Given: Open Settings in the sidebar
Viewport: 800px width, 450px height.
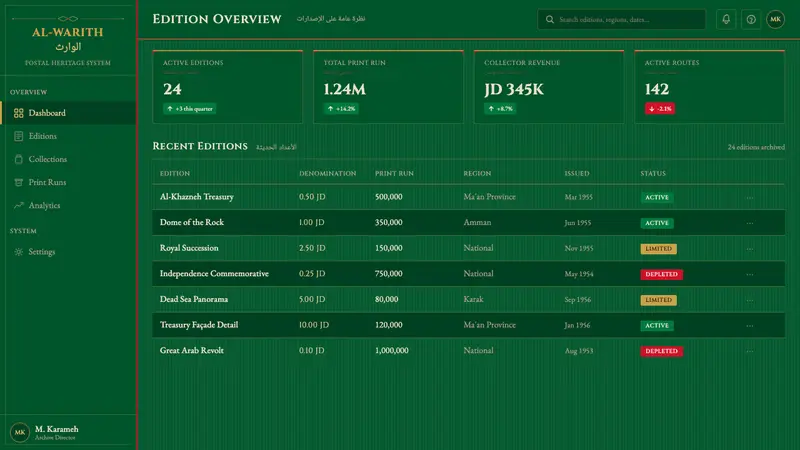Looking at the screenshot, I should (68, 252).
